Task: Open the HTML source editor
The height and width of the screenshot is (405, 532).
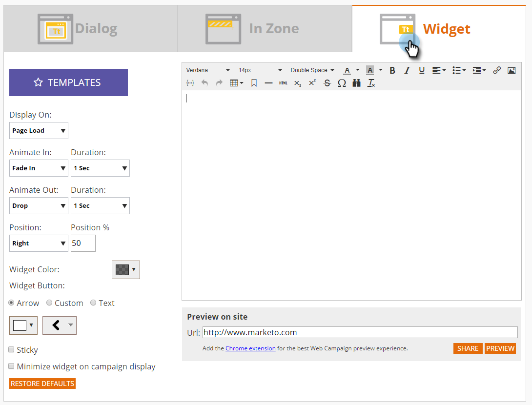Action: [283, 83]
